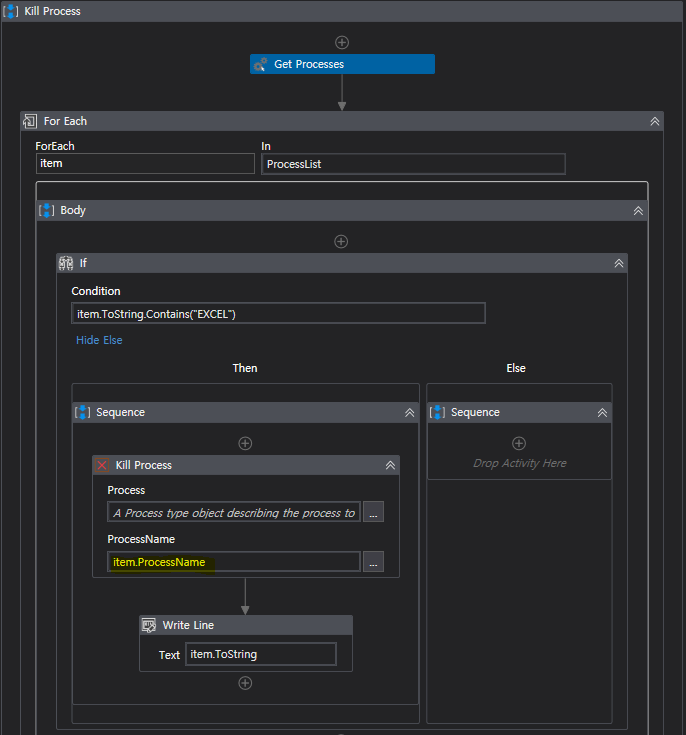The height and width of the screenshot is (735, 686).
Task: Click the For Each loop icon
Action: [x=30, y=121]
